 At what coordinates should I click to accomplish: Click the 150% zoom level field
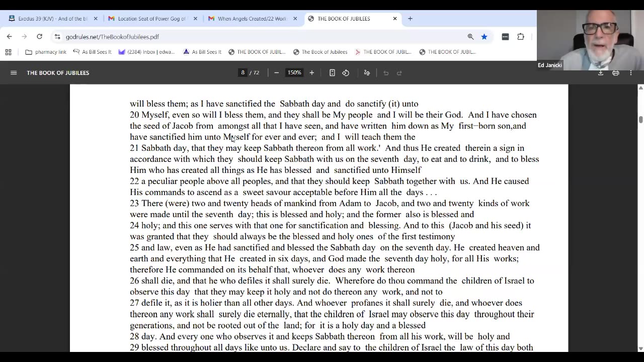click(x=294, y=73)
